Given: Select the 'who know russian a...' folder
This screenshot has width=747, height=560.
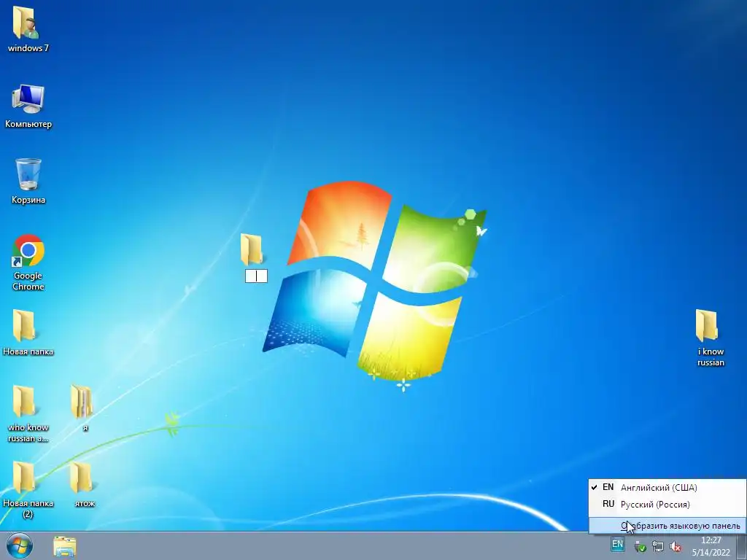Looking at the screenshot, I should pos(24,402).
